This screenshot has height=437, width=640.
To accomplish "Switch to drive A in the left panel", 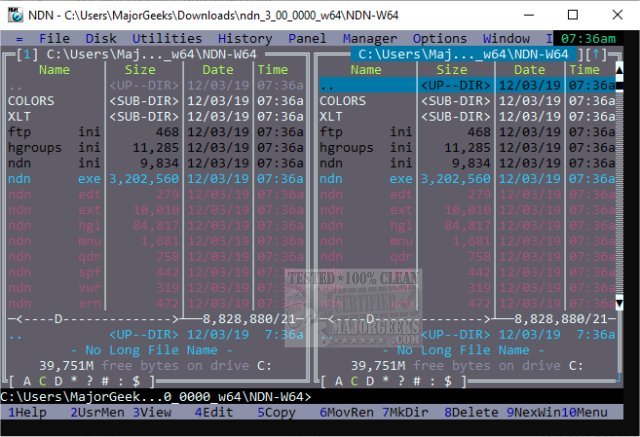I will 27,382.
